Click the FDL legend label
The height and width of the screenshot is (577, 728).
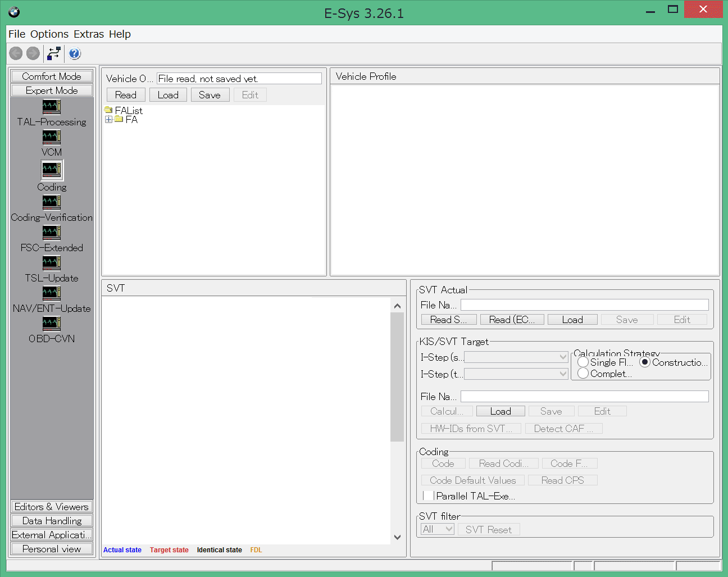click(x=256, y=550)
